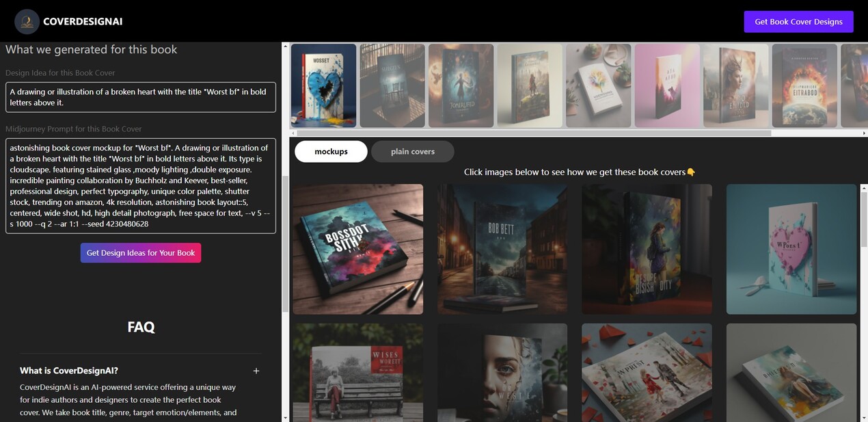Image resolution: width=868 pixels, height=422 pixels.
Task: Switch to the "plain covers" tab
Action: [x=413, y=152]
